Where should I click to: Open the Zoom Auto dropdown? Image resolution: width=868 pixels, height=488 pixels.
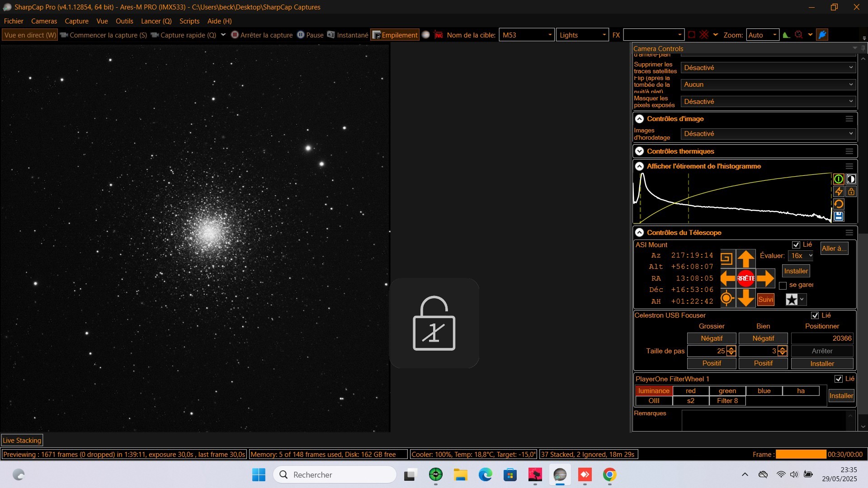(763, 35)
